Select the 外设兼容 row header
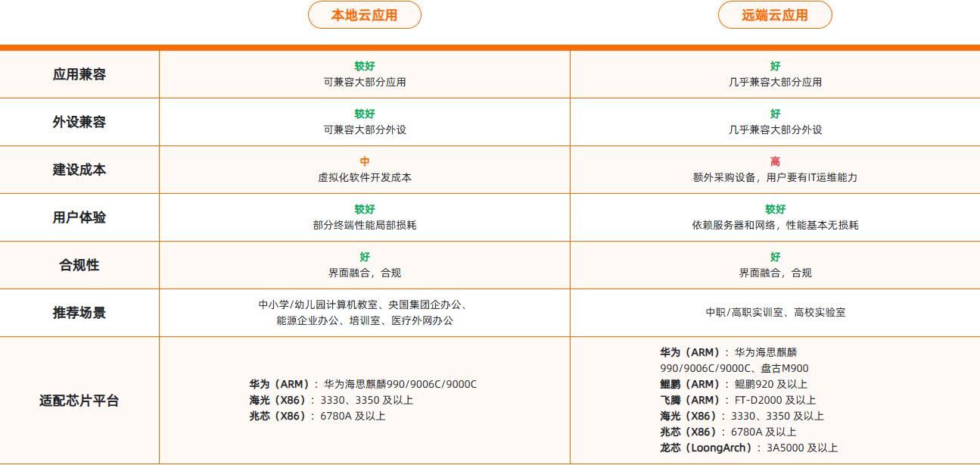This screenshot has width=980, height=465. pyautogui.click(x=79, y=122)
